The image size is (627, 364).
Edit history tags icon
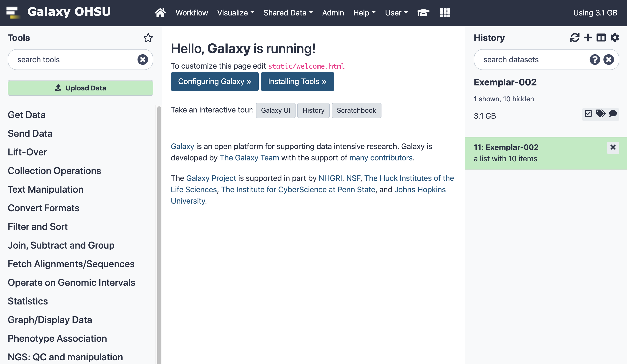coord(600,114)
